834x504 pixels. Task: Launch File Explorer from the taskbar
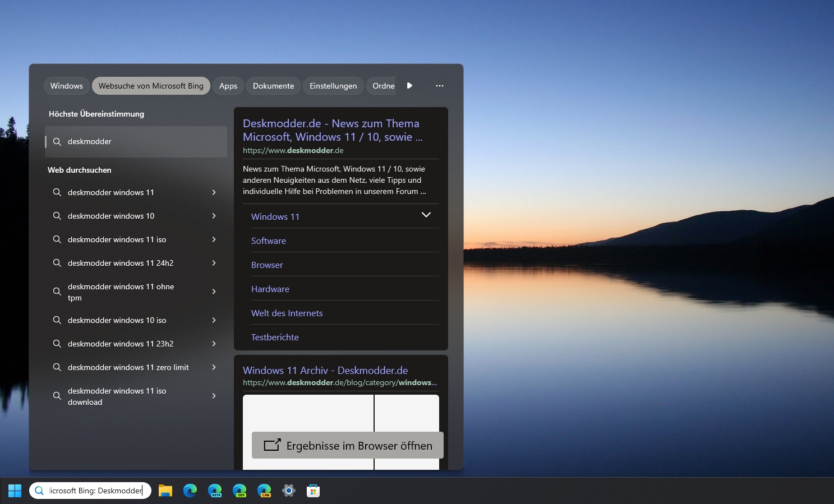(x=165, y=491)
